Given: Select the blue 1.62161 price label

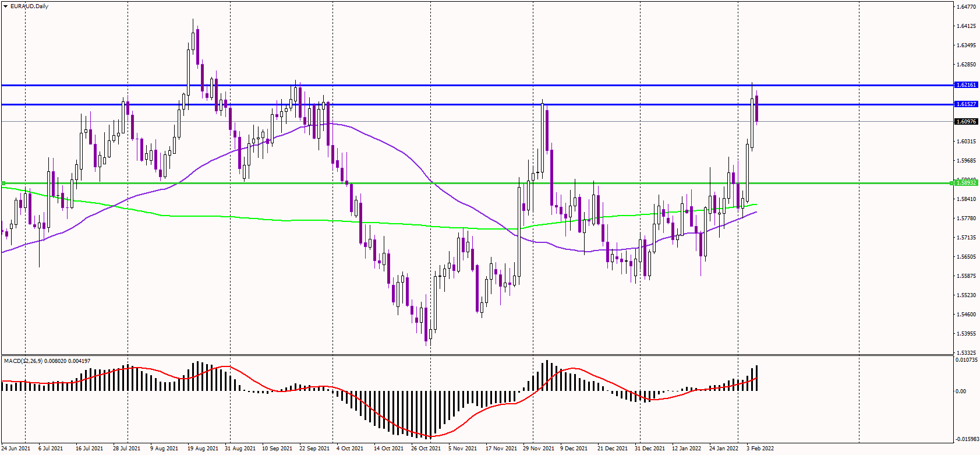Looking at the screenshot, I should point(967,85).
